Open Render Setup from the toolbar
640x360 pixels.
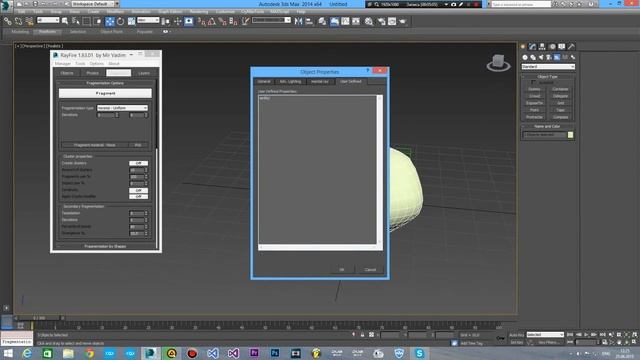coord(381,21)
